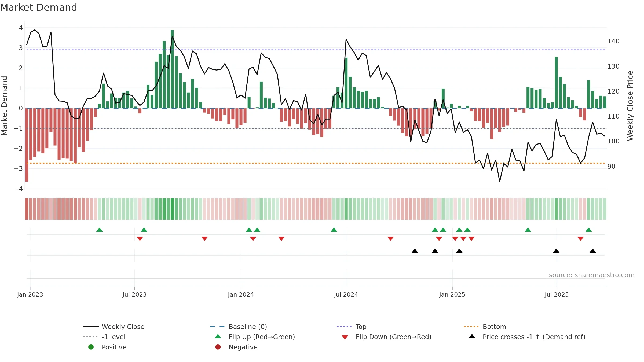The width and height of the screenshot is (644, 362).
Task: Click the Jul 2023 x-axis label
Action: pyautogui.click(x=134, y=294)
